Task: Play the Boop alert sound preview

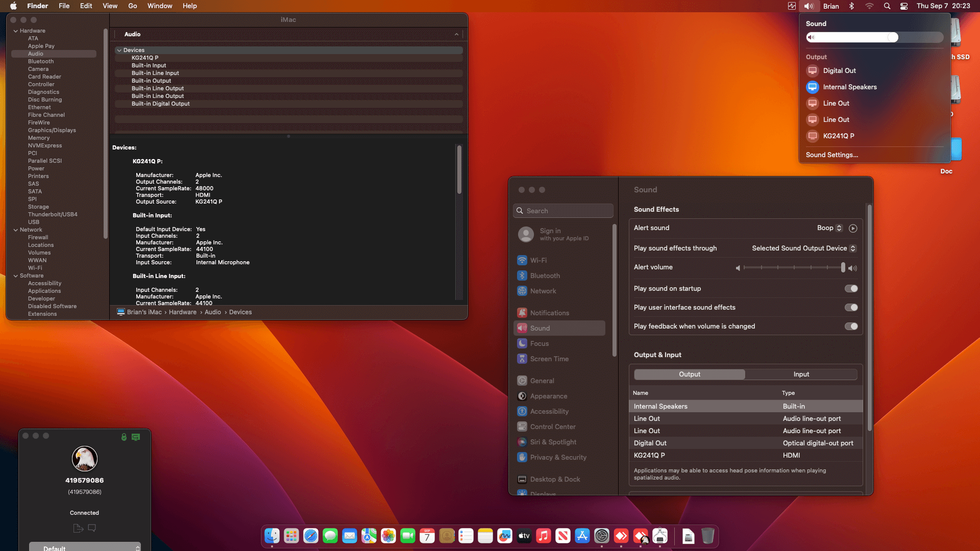Action: [x=853, y=228]
